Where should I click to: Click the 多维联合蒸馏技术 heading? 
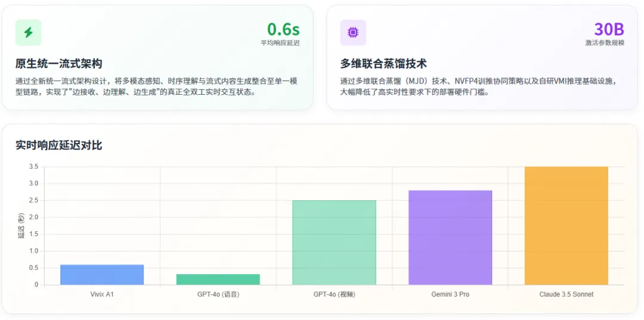pos(383,64)
